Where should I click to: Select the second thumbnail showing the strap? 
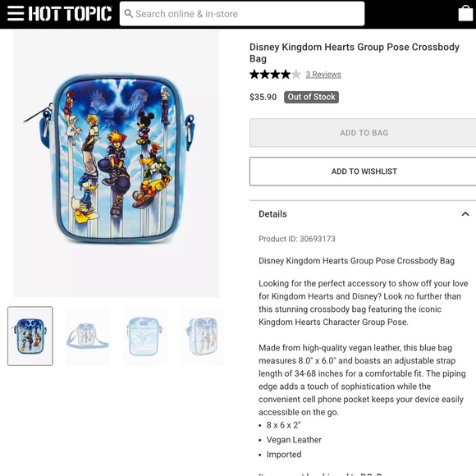(88, 336)
